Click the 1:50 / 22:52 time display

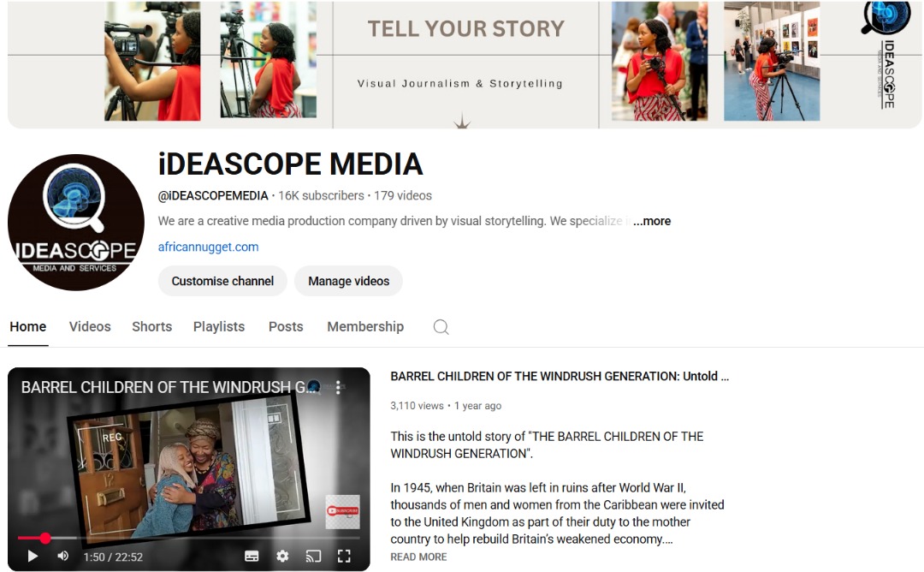pyautogui.click(x=113, y=557)
